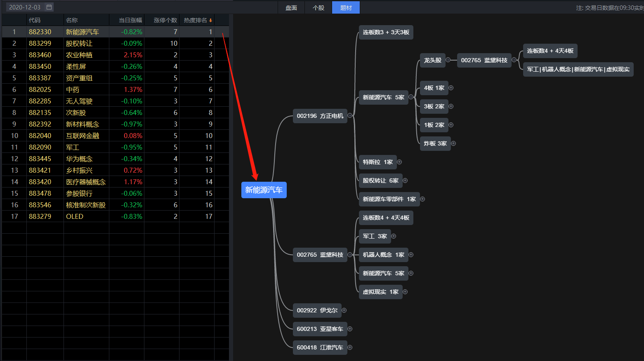Select the 中药 row
This screenshot has width=644, height=361.
[115, 89]
